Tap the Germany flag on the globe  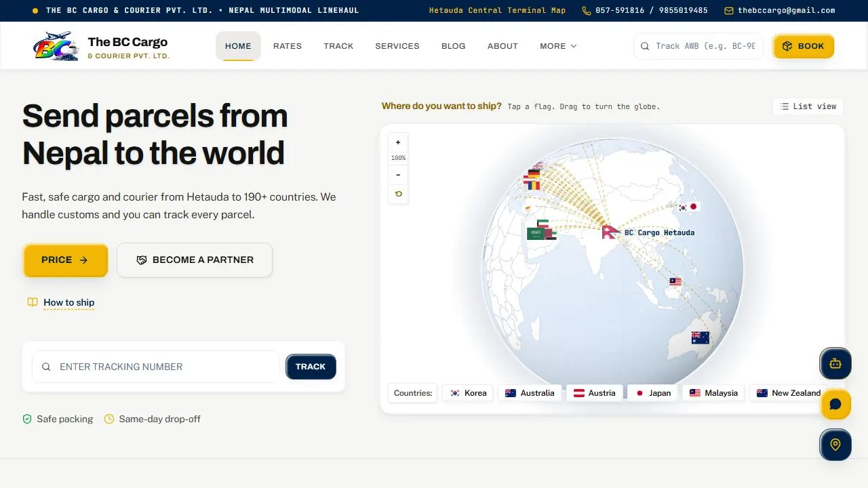[x=534, y=174]
